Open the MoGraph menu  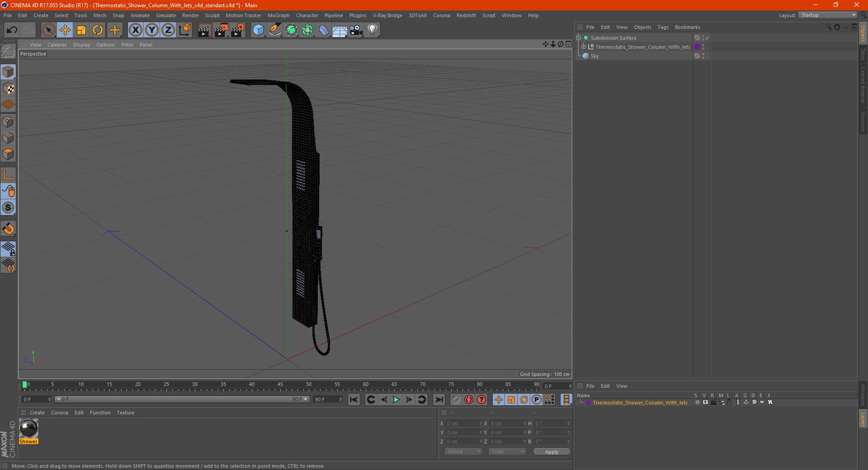[278, 15]
